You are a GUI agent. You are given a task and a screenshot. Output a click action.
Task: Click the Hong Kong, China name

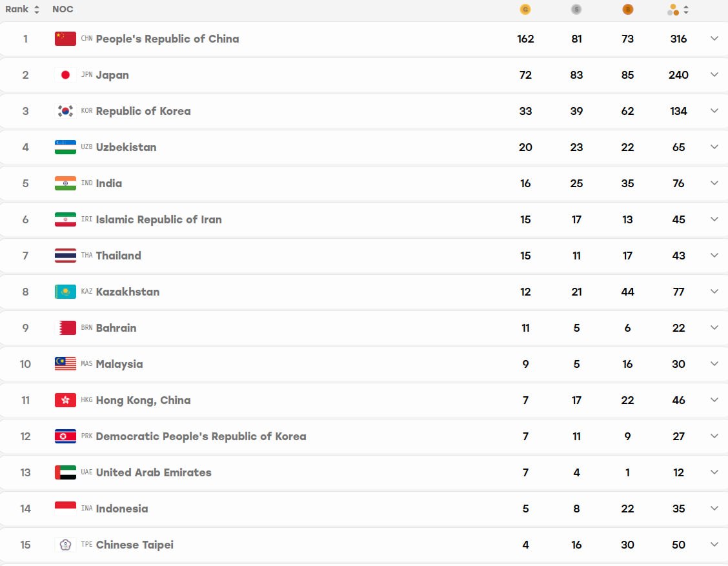click(143, 401)
